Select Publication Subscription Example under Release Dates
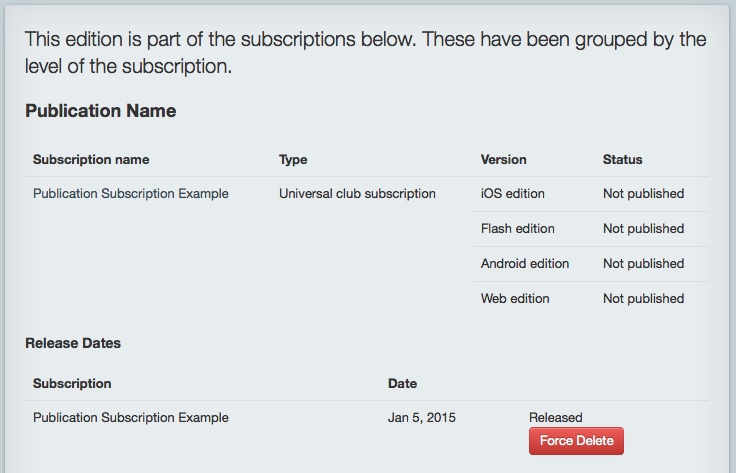 click(x=130, y=418)
